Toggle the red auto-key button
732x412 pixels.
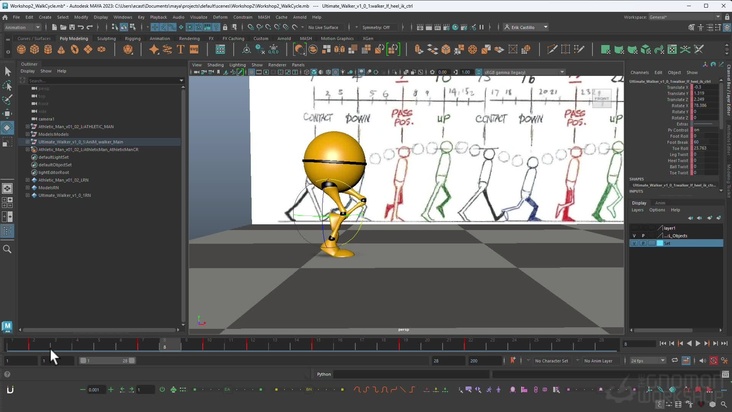click(714, 360)
